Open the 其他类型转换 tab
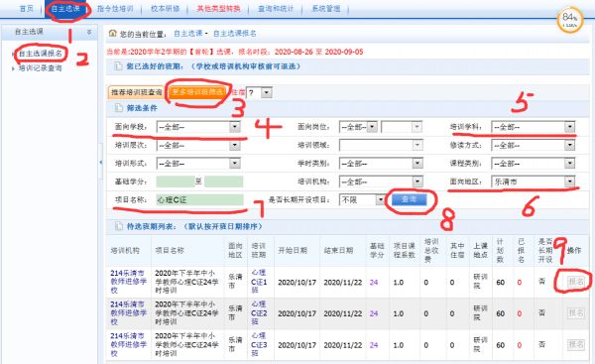This screenshot has height=364, width=595. (218, 8)
